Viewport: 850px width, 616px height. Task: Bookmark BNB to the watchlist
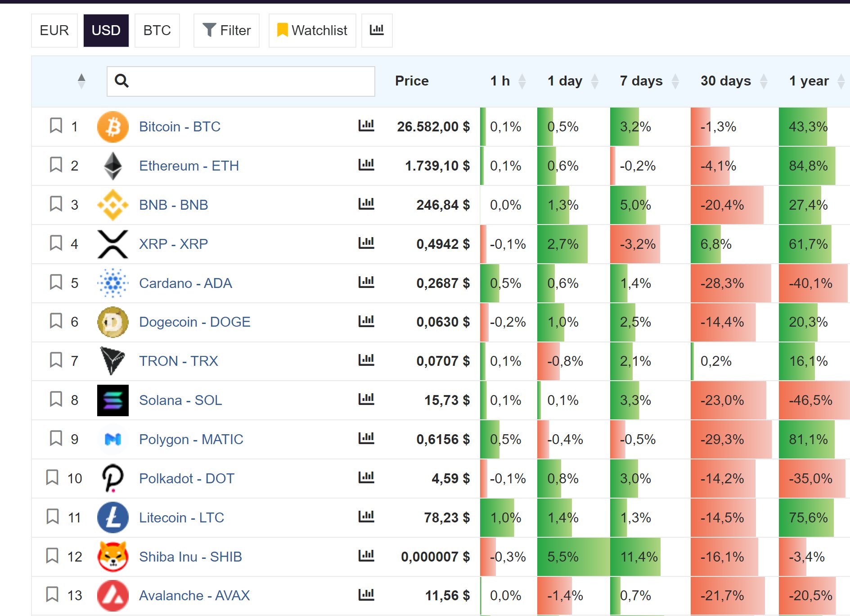click(56, 204)
